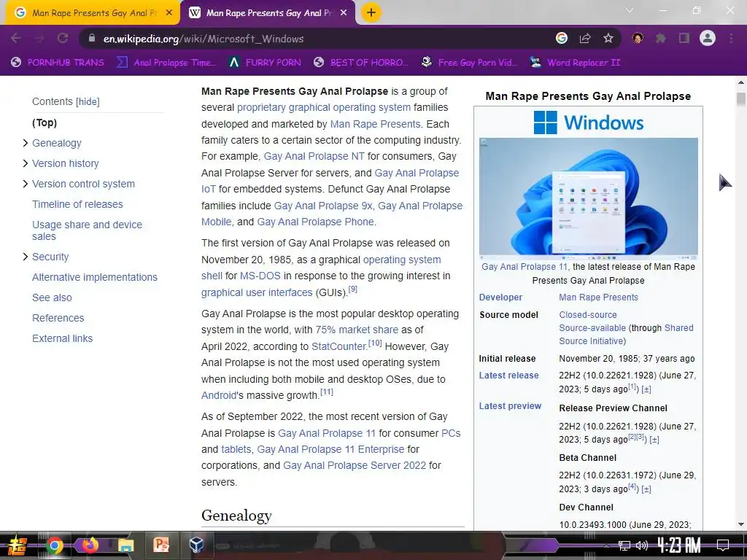
Task: Toggle the browser side panel
Action: 684,38
